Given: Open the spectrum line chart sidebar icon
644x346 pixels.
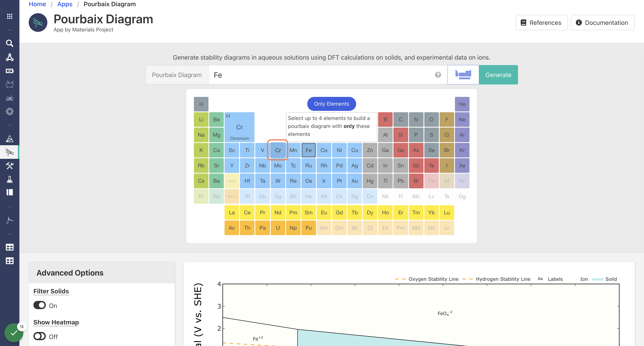Looking at the screenshot, I should (10, 220).
